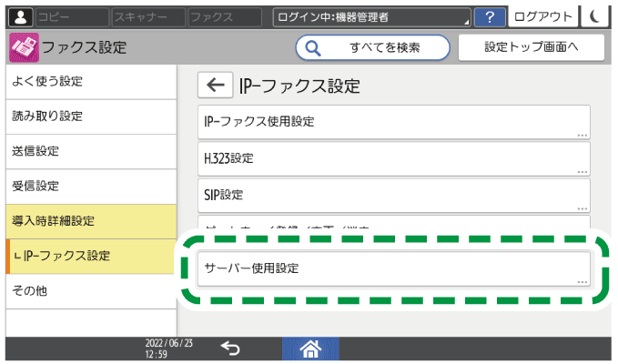Image resolution: width=618 pixels, height=364 pixels.
Task: Open SIP設定
Action: [394, 195]
